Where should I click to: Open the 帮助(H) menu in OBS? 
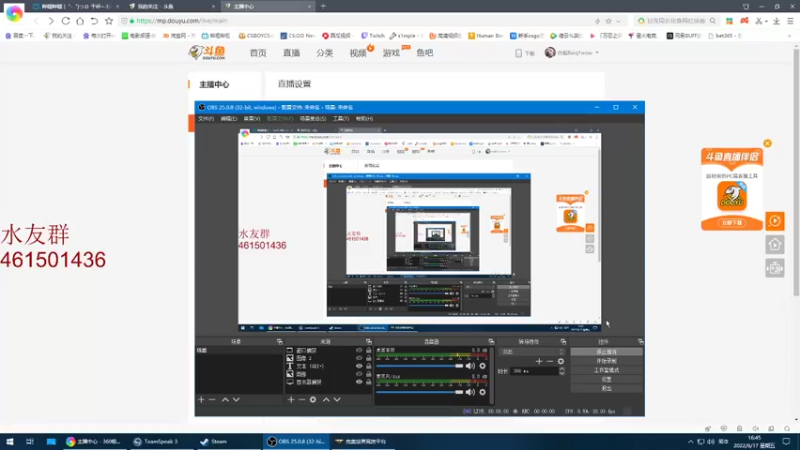click(364, 118)
